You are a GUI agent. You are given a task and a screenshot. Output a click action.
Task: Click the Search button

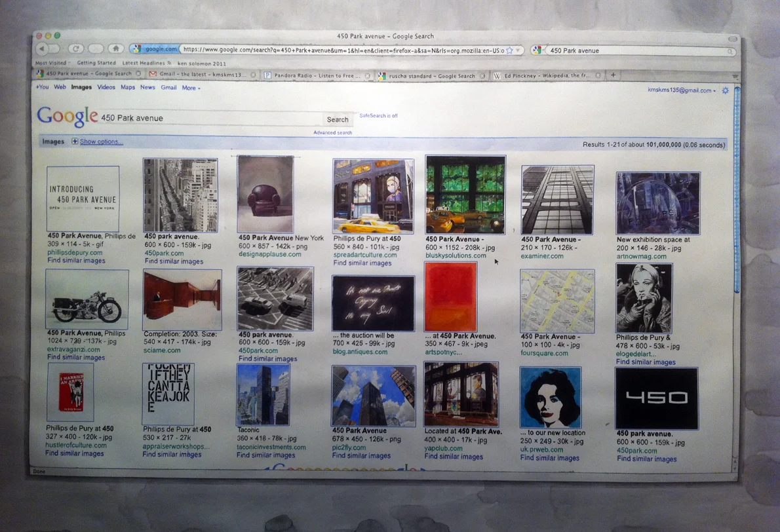pyautogui.click(x=338, y=119)
